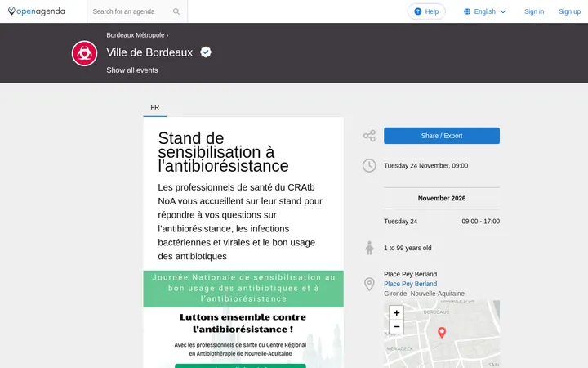The height and width of the screenshot is (368, 588).
Task: Click the Tuesday 24 timing row
Action: click(x=442, y=222)
